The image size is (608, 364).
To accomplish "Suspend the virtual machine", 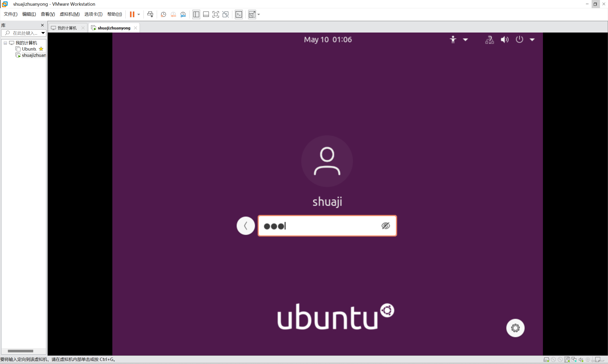I will (x=132, y=14).
